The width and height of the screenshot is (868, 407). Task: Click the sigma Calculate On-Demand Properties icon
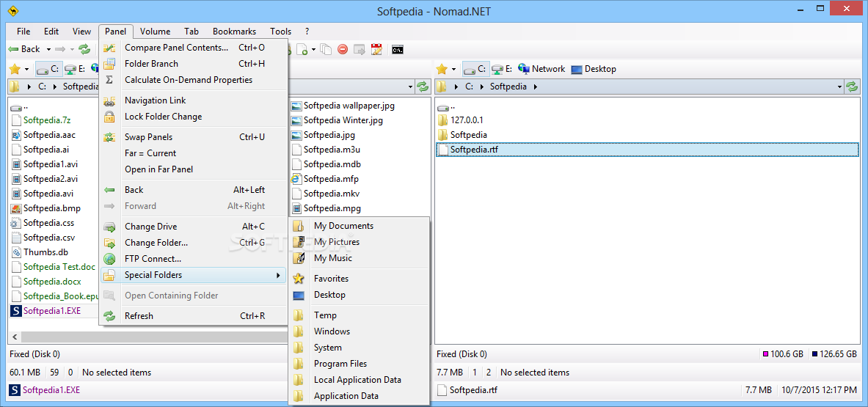[109, 80]
